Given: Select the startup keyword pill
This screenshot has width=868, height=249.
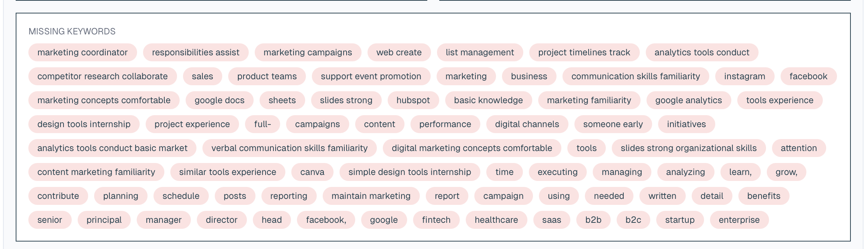Looking at the screenshot, I should (x=679, y=220).
